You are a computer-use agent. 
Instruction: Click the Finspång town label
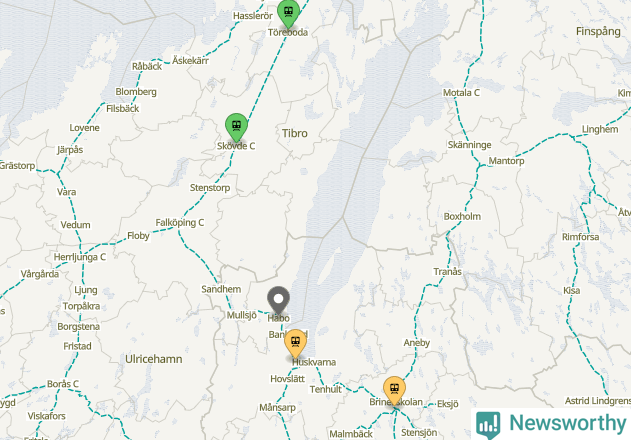[598, 31]
